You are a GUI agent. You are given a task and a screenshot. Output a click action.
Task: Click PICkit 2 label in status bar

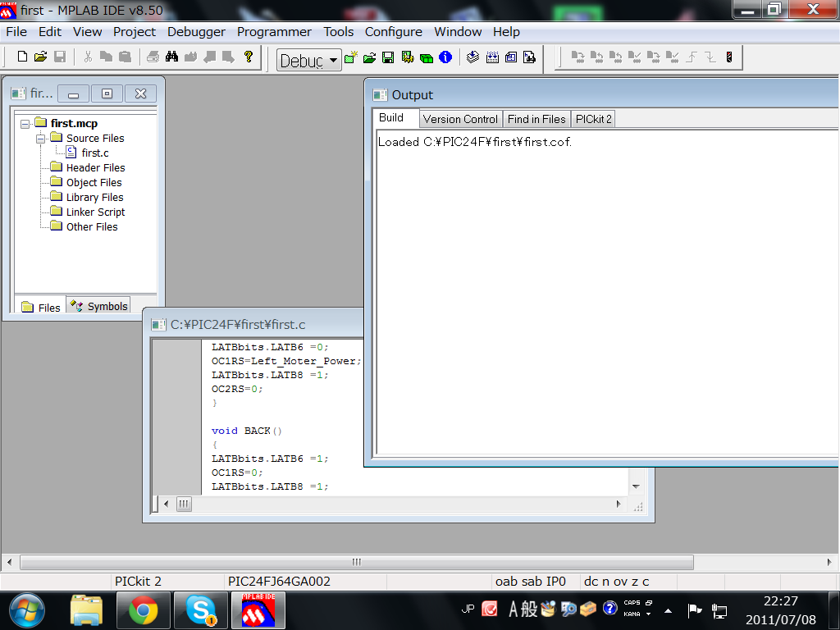coord(138,582)
